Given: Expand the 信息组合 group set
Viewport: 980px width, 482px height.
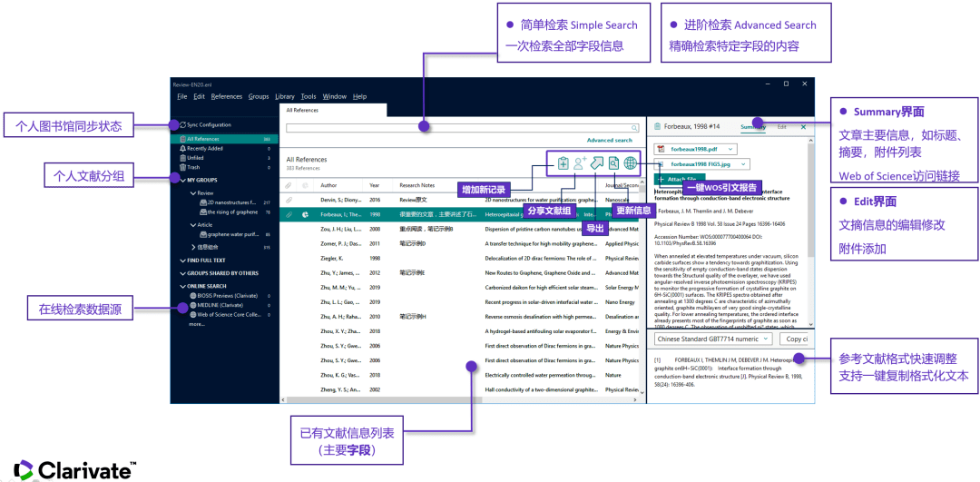Looking at the screenshot, I should coord(193,248).
